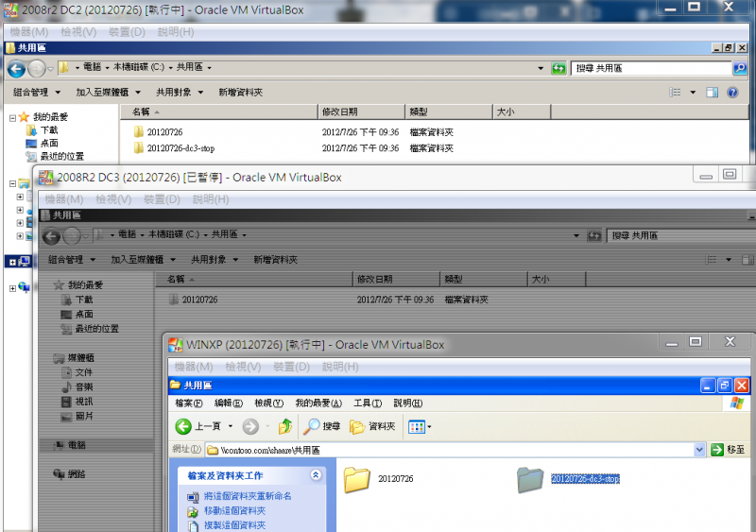Click 下載 in DC2 favorites
Screen dimensions: 756x532
49,130
